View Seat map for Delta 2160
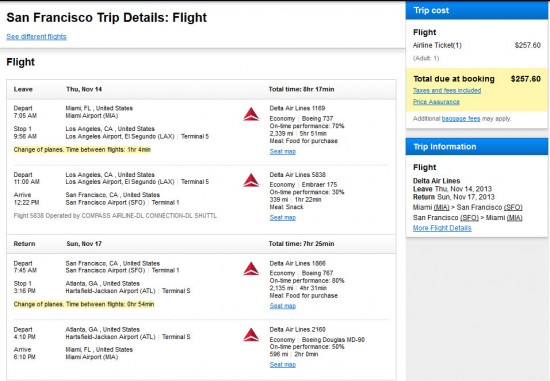This screenshot has width=550, height=381. [283, 365]
